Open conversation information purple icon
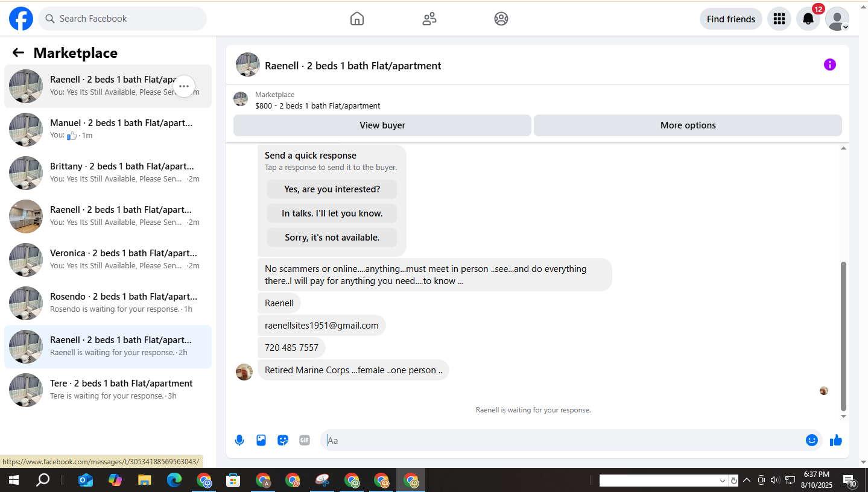 click(830, 65)
